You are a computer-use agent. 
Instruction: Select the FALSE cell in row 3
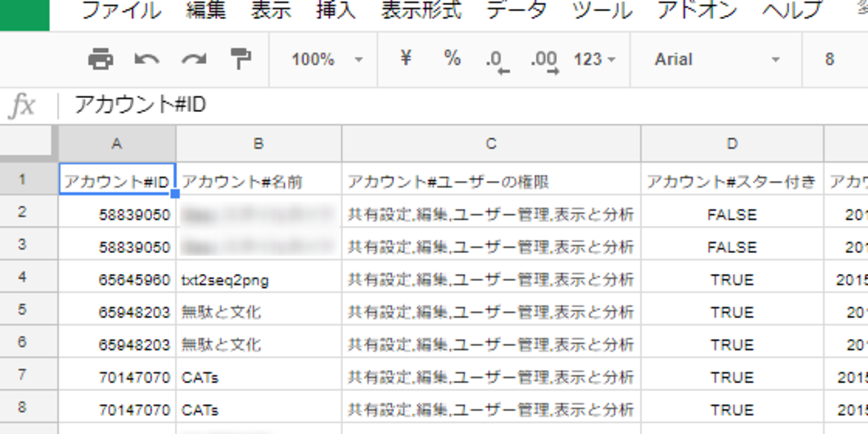[x=732, y=244]
